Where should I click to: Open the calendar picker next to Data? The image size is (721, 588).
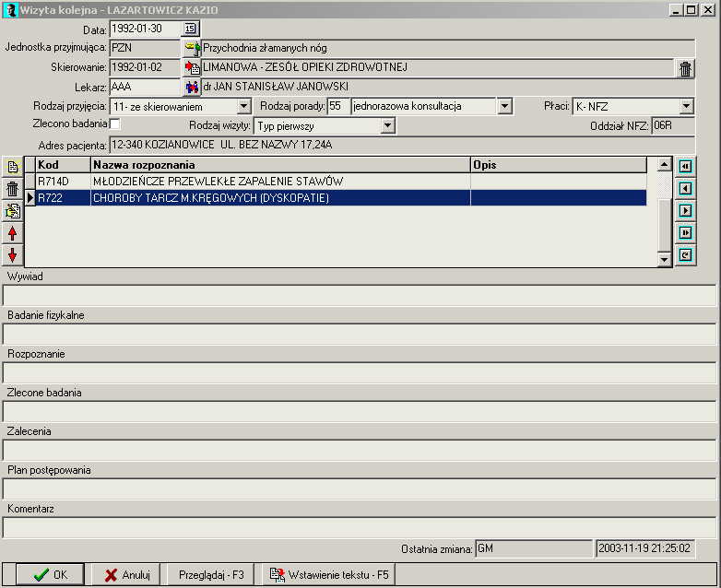click(190, 29)
